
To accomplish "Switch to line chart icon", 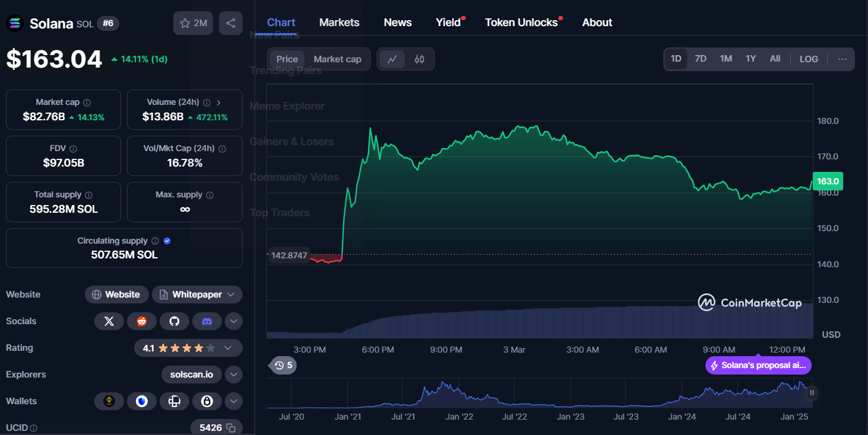I will pos(392,59).
